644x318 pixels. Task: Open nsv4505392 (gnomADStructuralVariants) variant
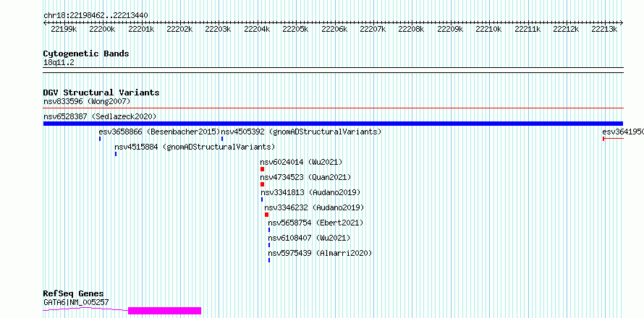pos(301,132)
